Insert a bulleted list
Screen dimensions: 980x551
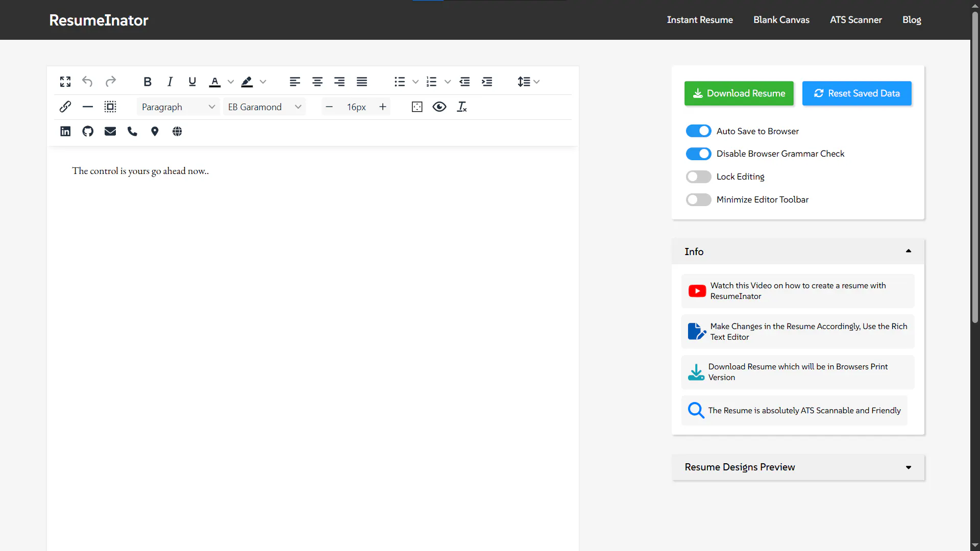click(400, 82)
